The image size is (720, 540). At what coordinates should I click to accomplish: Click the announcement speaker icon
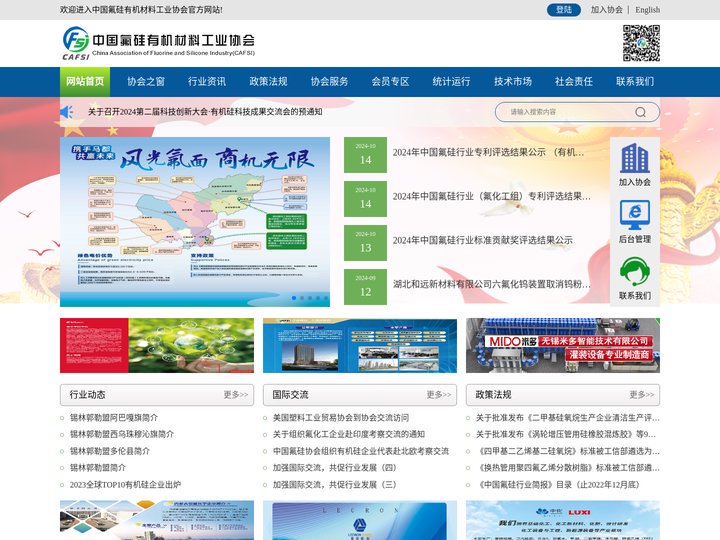[67, 112]
